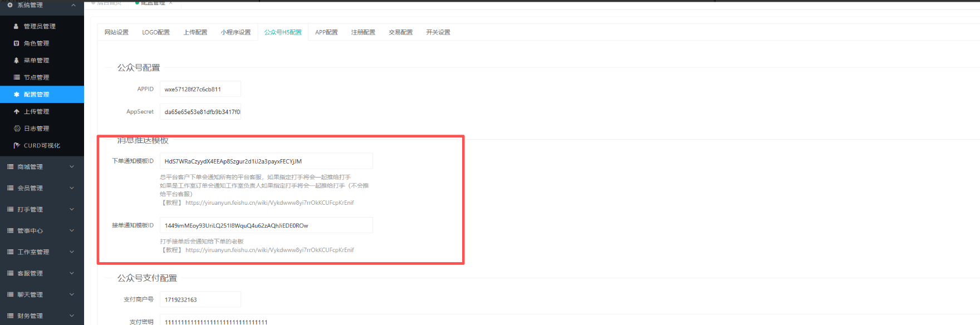This screenshot has width=980, height=325.
Task: Collapse the 系统管理 menu with its chevron
Action: click(73, 5)
